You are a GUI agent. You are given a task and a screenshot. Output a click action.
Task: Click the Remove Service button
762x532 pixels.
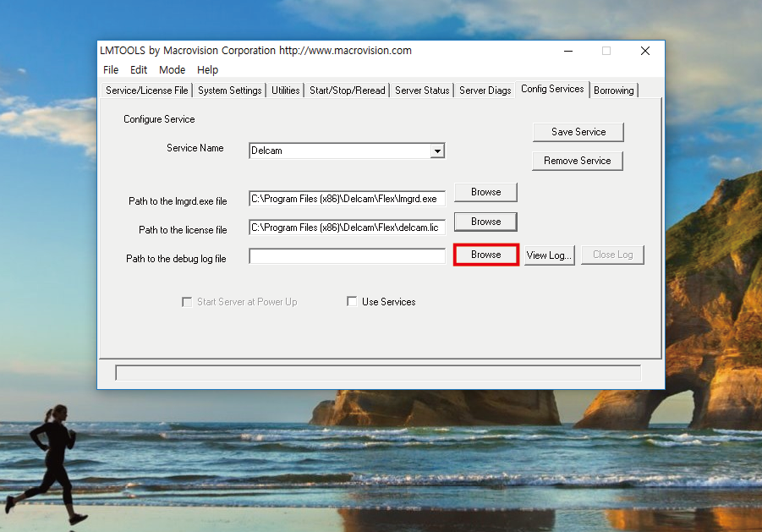(x=578, y=161)
